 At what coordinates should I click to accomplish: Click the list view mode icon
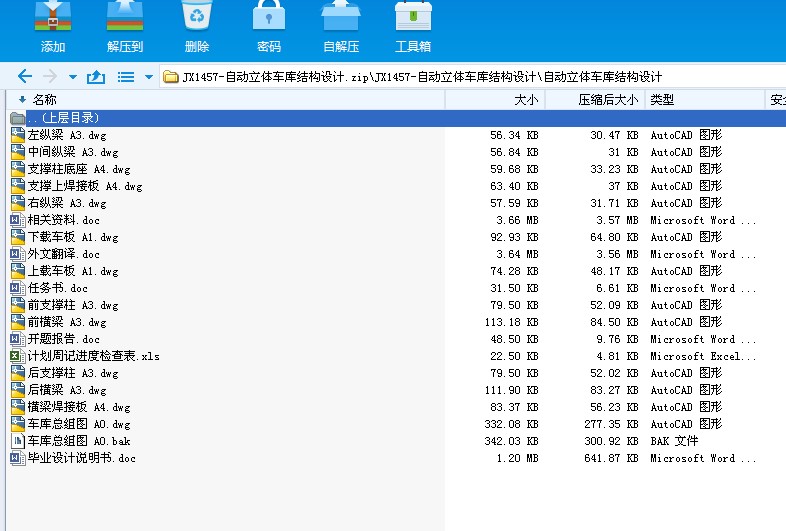(126, 77)
